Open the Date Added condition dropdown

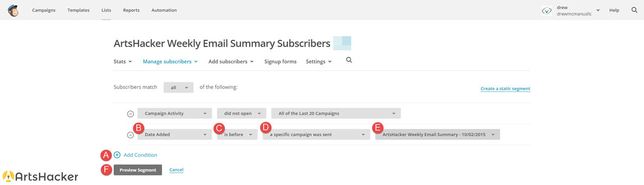[175, 134]
